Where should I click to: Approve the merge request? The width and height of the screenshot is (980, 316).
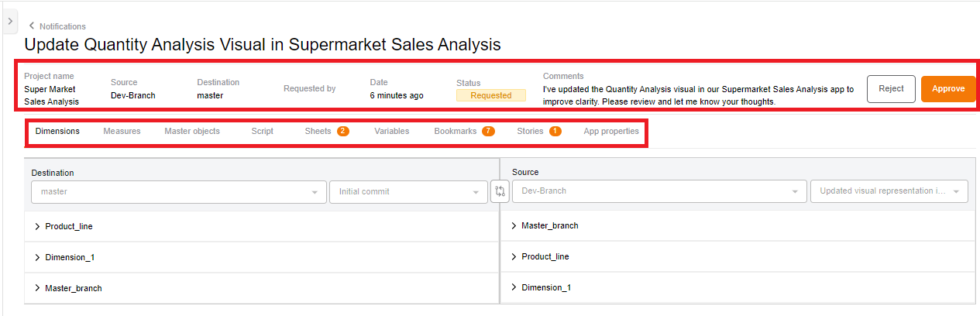(x=948, y=88)
